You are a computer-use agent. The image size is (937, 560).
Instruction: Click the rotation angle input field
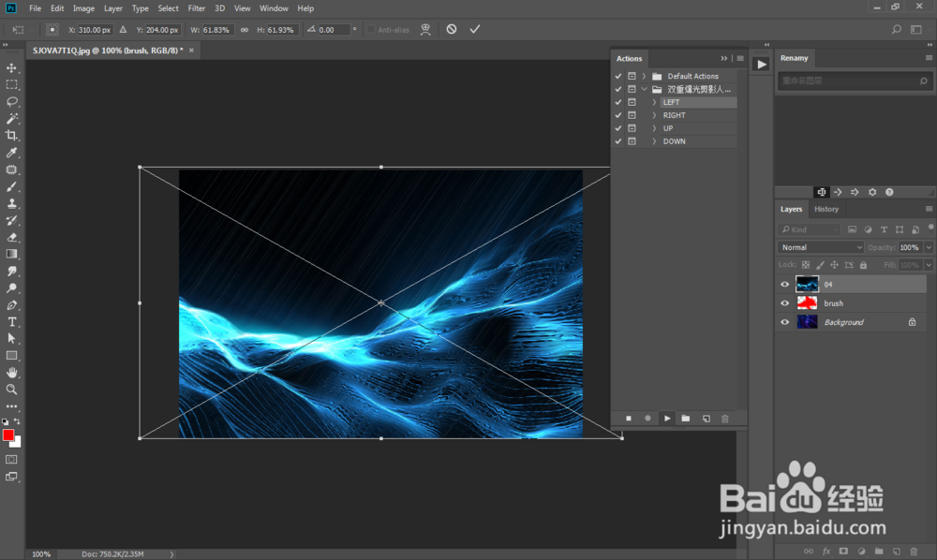(x=334, y=30)
